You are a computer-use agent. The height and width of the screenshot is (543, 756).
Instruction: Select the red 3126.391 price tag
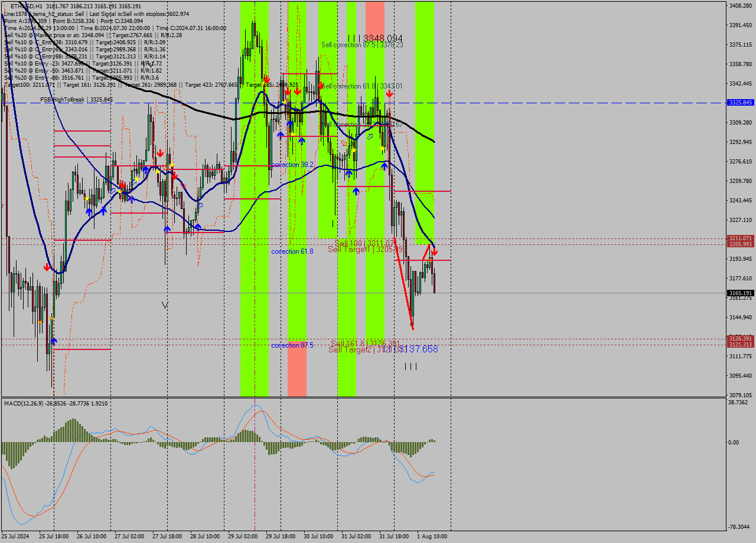[x=741, y=339]
